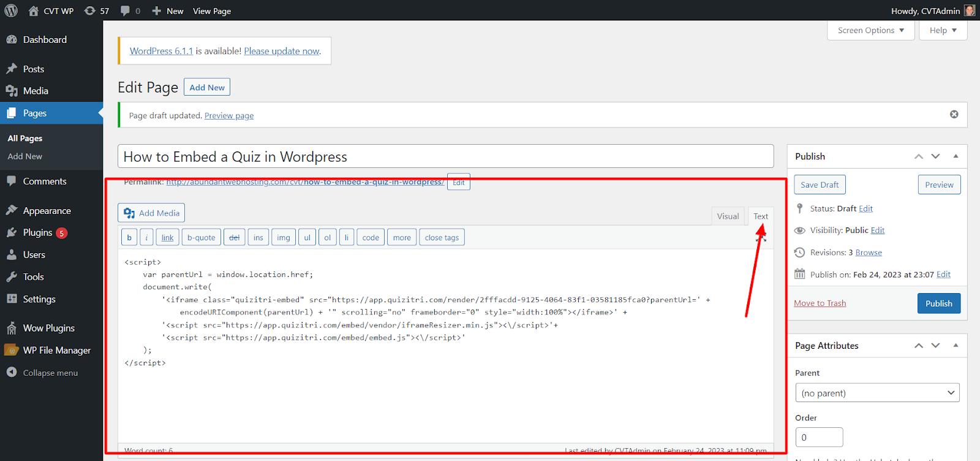Click the Tools wrench icon
This screenshot has height=461, width=980.
coord(12,276)
